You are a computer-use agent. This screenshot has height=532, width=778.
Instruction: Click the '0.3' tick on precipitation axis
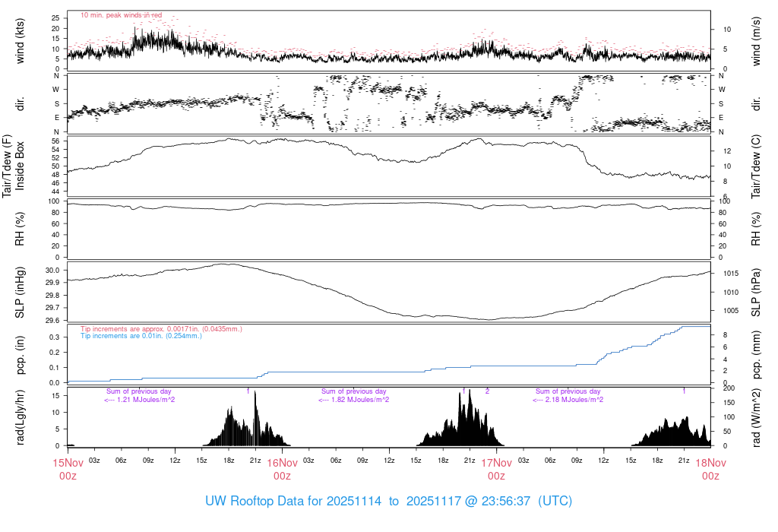pos(55,337)
